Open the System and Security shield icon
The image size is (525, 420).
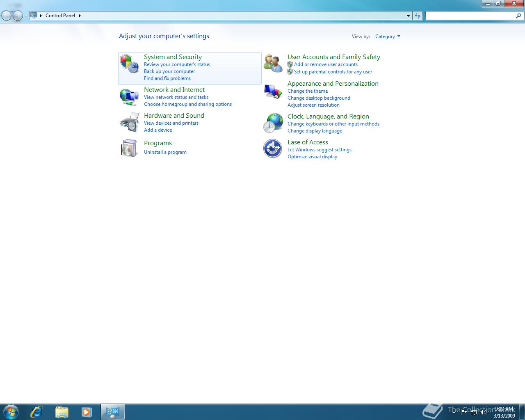click(129, 64)
